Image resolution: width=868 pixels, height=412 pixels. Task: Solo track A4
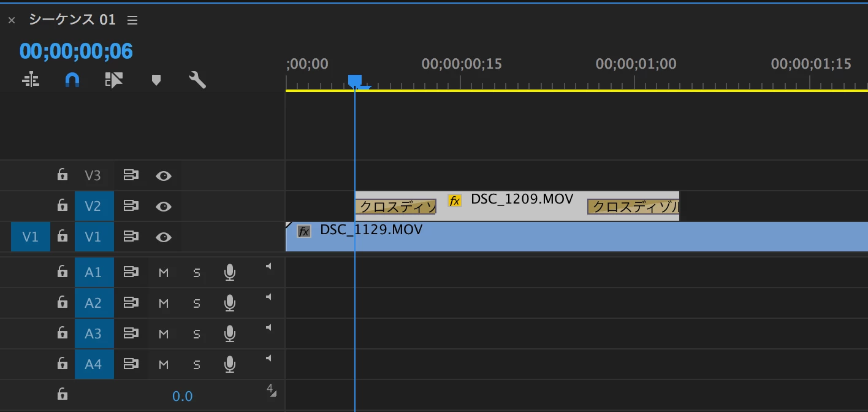[197, 365]
